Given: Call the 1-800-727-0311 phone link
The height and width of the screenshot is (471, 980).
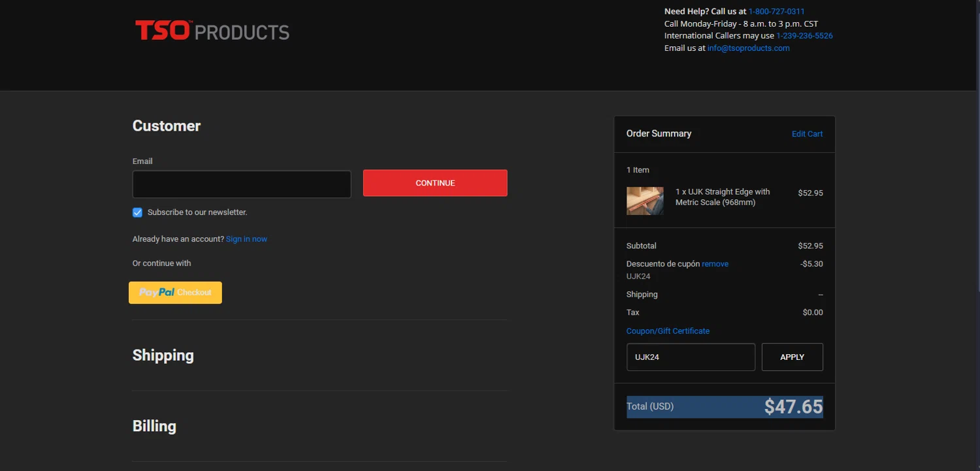Looking at the screenshot, I should [x=776, y=12].
